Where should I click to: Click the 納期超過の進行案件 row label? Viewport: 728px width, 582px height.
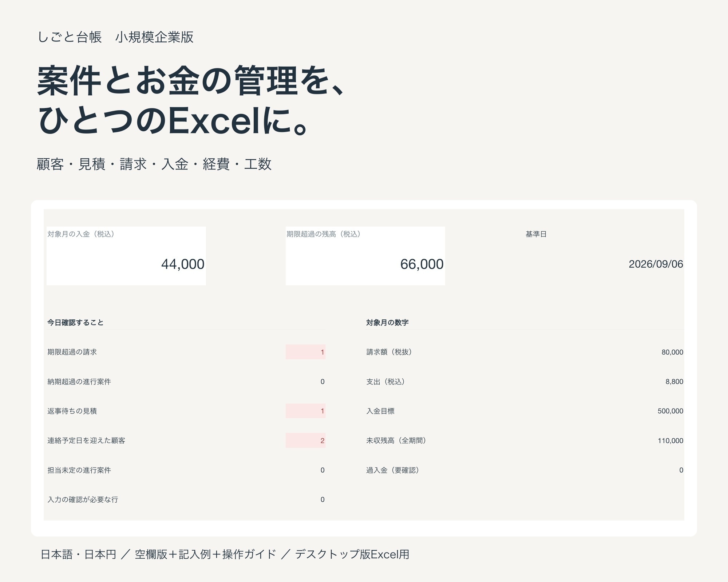click(79, 382)
